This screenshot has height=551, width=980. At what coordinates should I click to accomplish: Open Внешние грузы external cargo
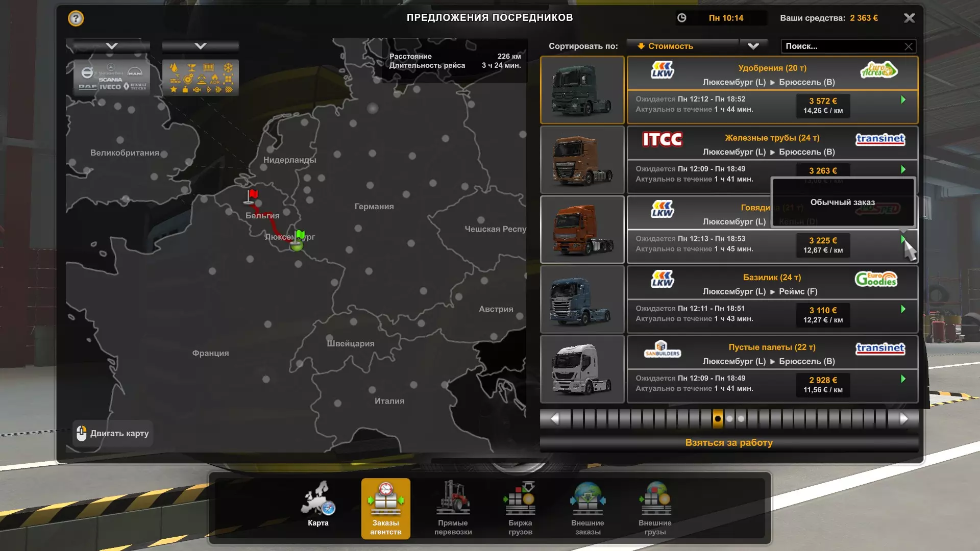click(655, 508)
